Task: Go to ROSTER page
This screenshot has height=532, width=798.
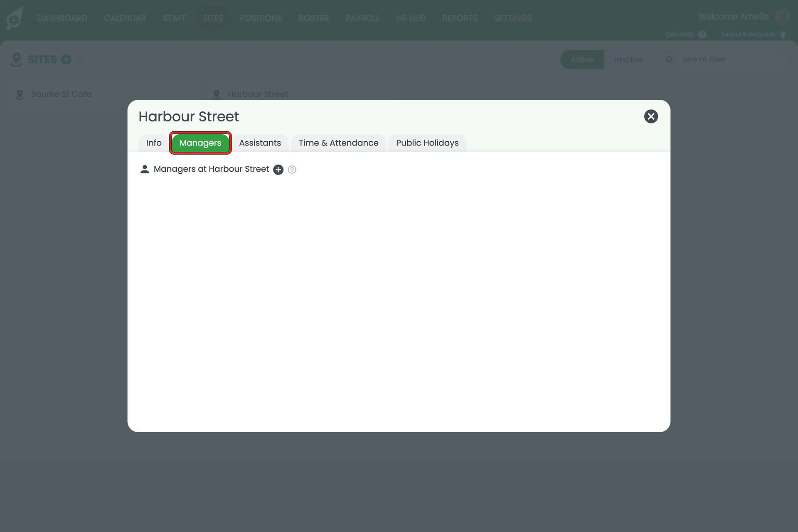Action: pyautogui.click(x=314, y=18)
